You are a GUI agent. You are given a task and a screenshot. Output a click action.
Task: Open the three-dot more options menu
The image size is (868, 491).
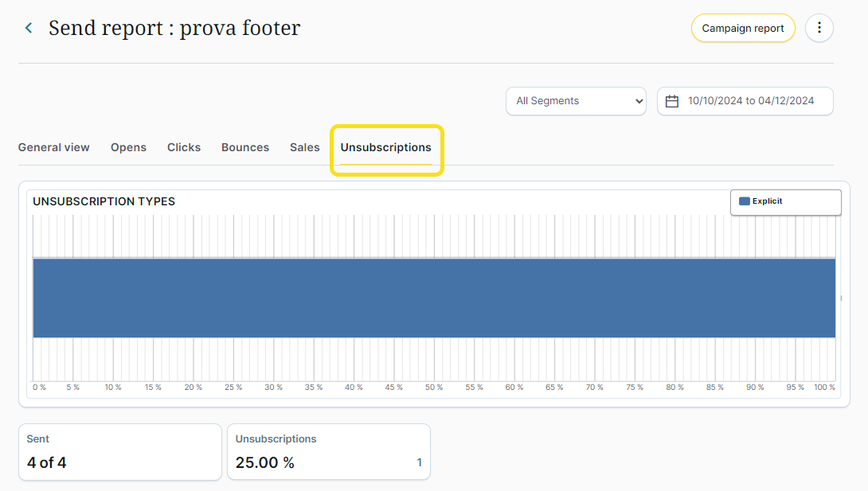819,28
